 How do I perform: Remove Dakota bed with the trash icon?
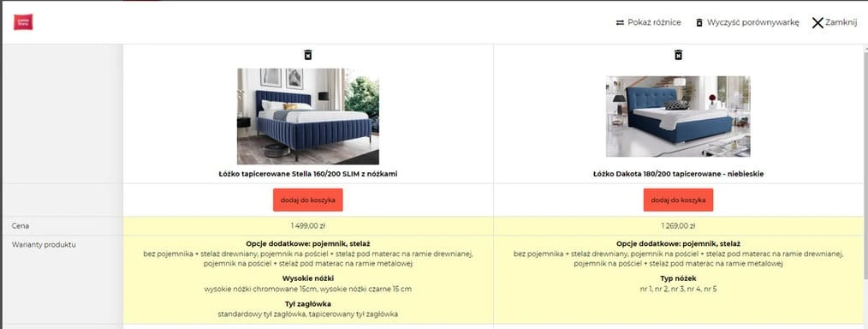pos(678,54)
